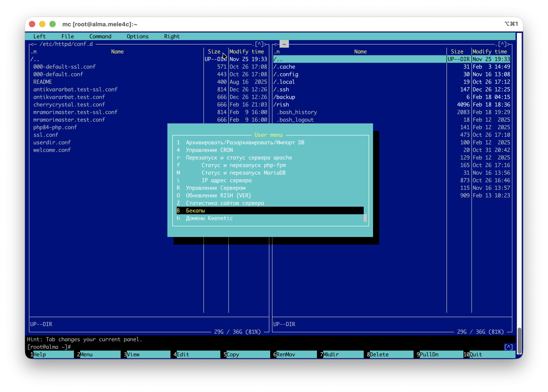Select ssl.conf file in left panel
This screenshot has height=392, width=548.
46,135
